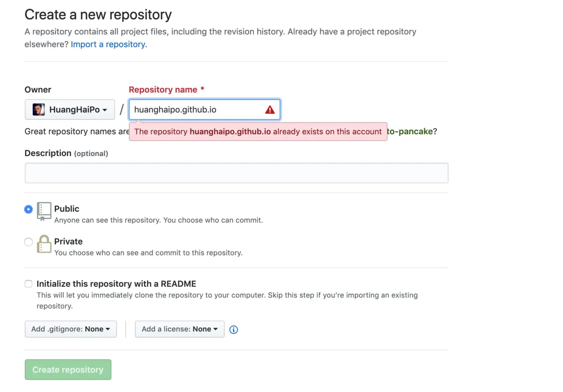The height and width of the screenshot is (392, 563).
Task: Click the Public option label text
Action: click(x=67, y=209)
